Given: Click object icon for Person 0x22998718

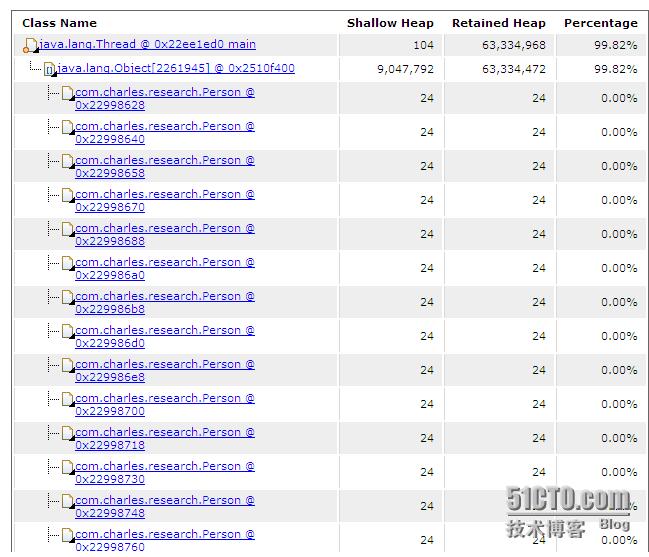Looking at the screenshot, I should [68, 432].
